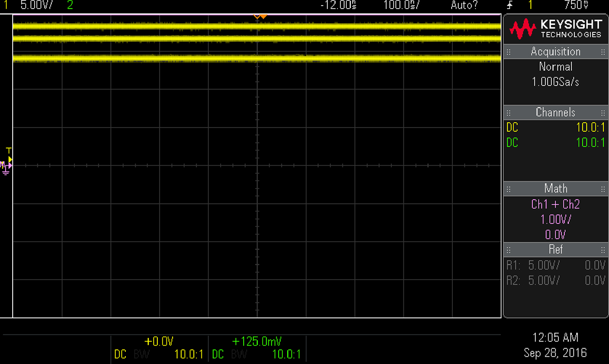Viewport: 609px width, 364px height.
Task: Click the grip handle right of Ref
Action: [603, 249]
